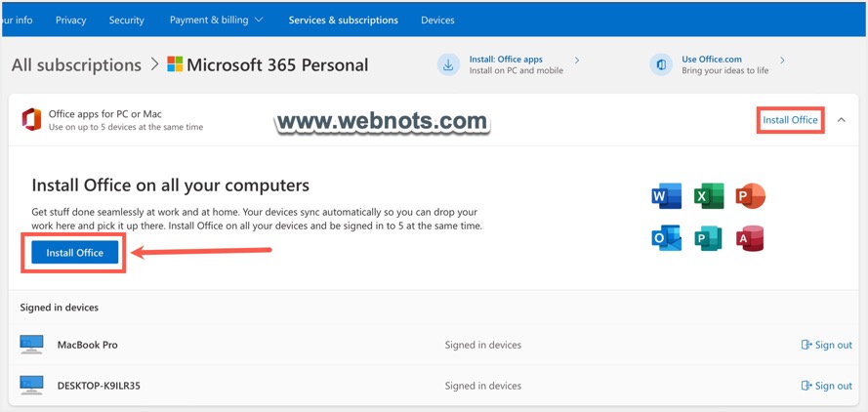Click the Excel app icon
Image resolution: width=868 pixels, height=412 pixels.
click(709, 196)
